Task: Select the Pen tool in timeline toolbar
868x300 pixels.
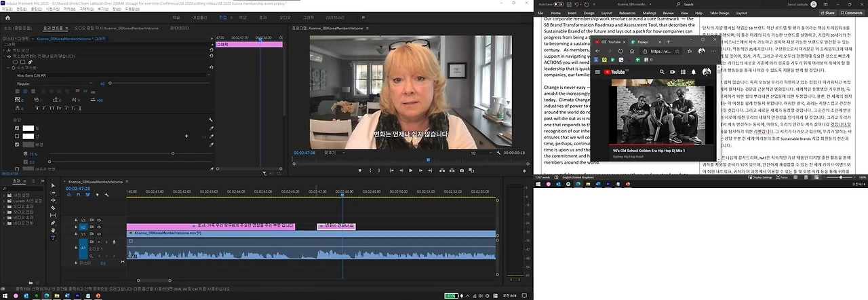Action: click(x=53, y=223)
